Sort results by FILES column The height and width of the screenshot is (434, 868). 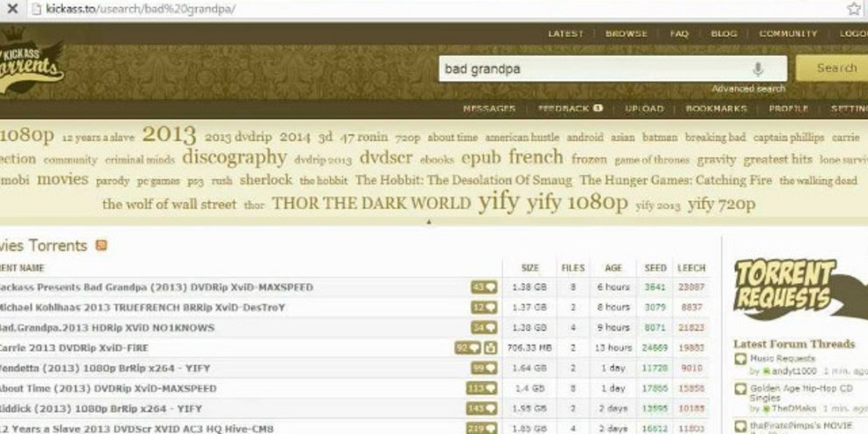(x=572, y=268)
